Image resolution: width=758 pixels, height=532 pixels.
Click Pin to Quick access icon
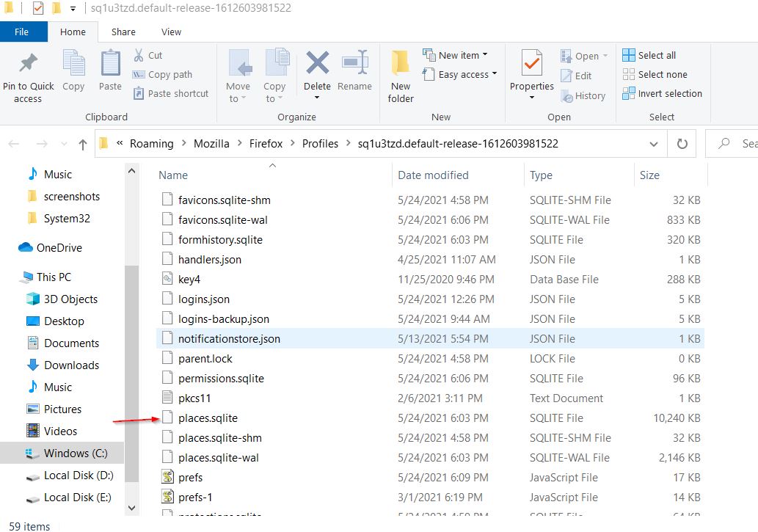28,63
